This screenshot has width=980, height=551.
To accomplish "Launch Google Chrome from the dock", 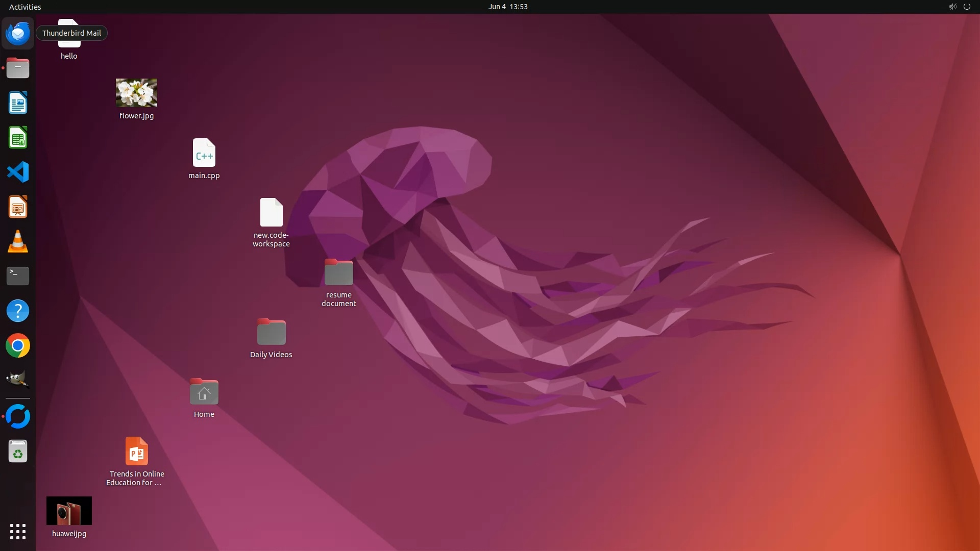I will [18, 346].
